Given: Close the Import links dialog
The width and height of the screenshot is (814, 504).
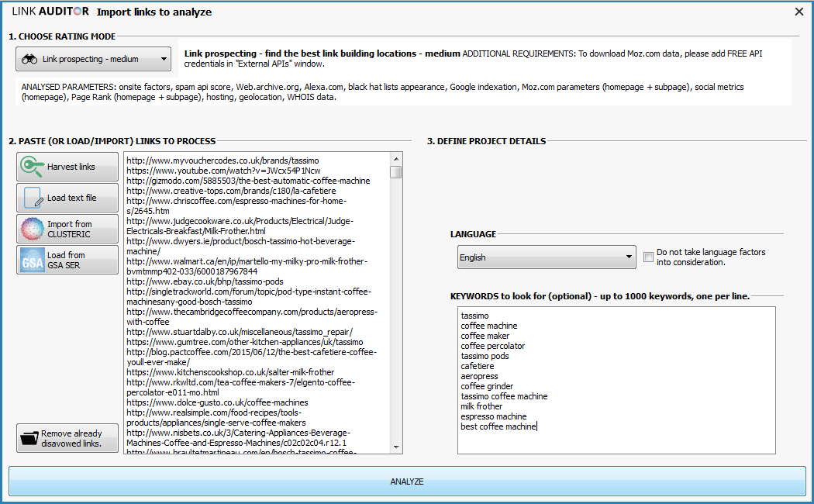Looking at the screenshot, I should (799, 12).
